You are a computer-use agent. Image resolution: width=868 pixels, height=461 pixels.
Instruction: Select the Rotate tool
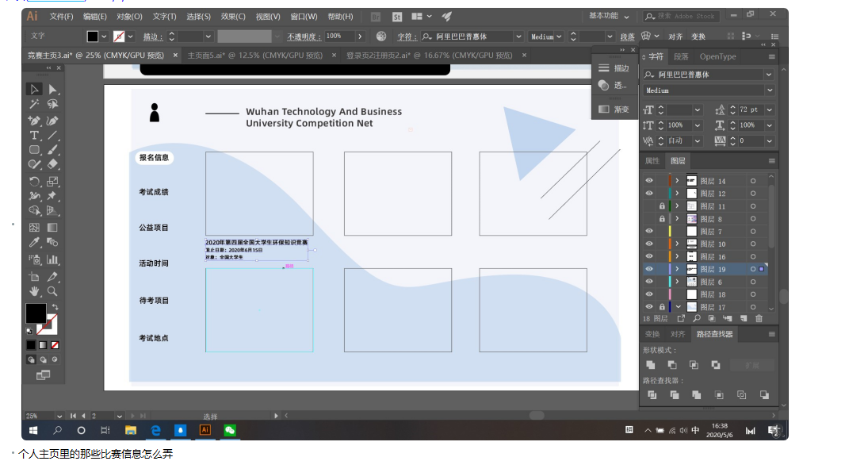(x=34, y=182)
